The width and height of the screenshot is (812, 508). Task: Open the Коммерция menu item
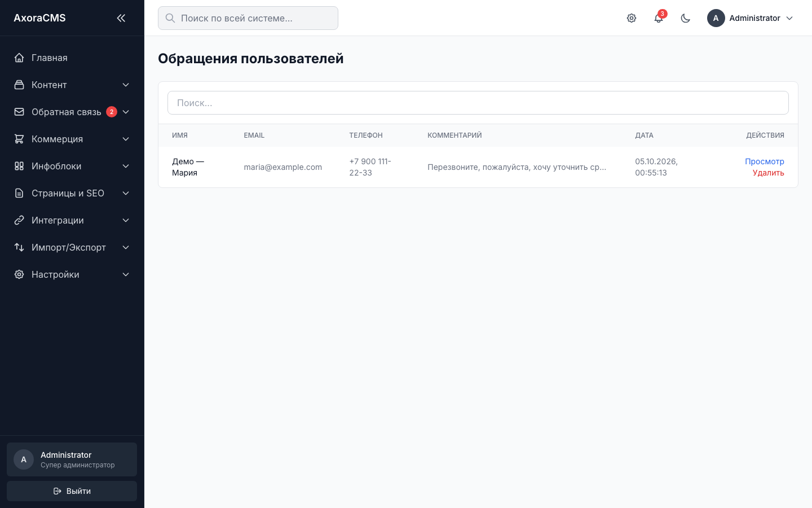coord(72,139)
